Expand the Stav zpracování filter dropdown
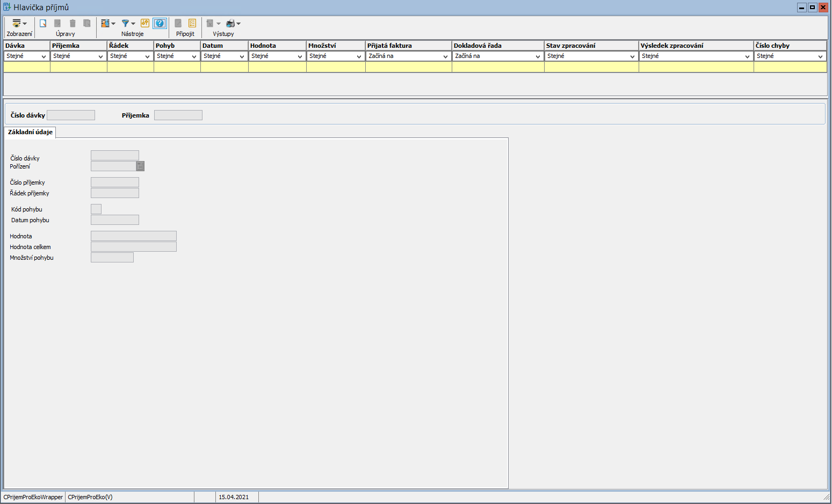The image size is (832, 504). click(632, 56)
